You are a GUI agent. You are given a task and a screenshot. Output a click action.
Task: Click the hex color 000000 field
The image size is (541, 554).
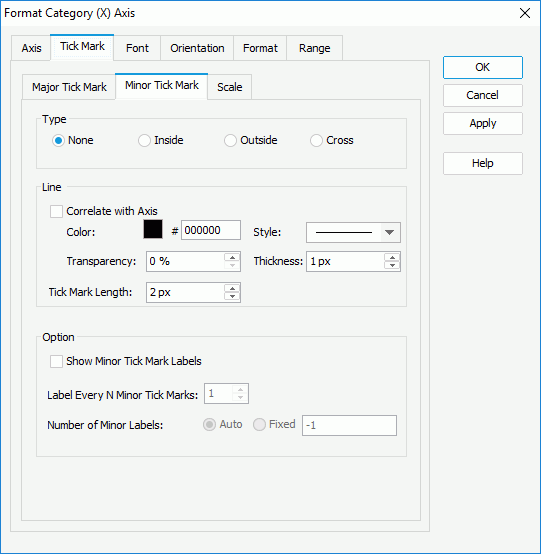[x=211, y=230]
